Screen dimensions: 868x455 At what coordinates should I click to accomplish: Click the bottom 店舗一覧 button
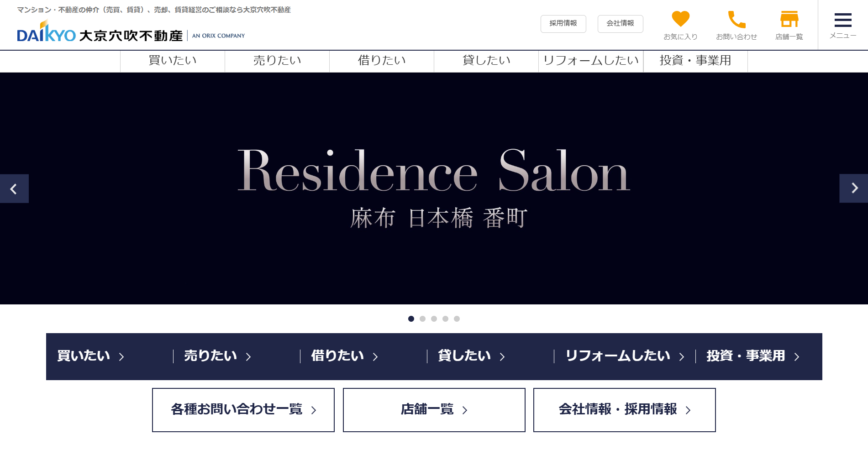433,409
